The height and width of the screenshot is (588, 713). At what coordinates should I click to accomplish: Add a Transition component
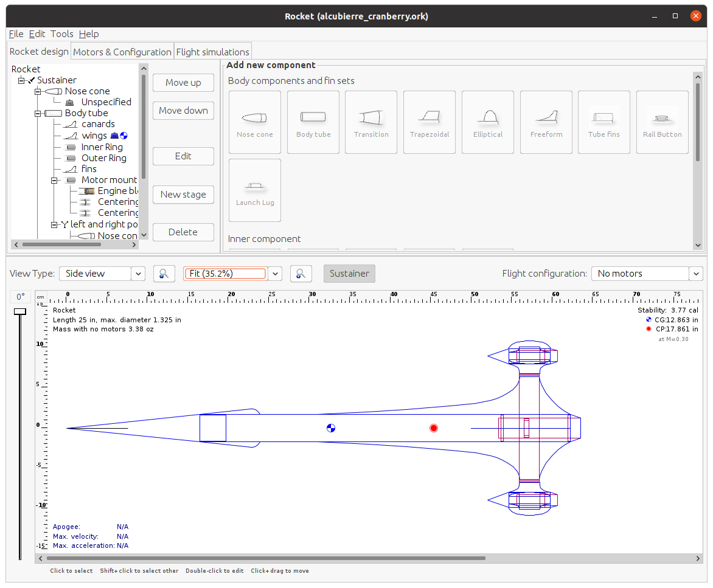371,122
